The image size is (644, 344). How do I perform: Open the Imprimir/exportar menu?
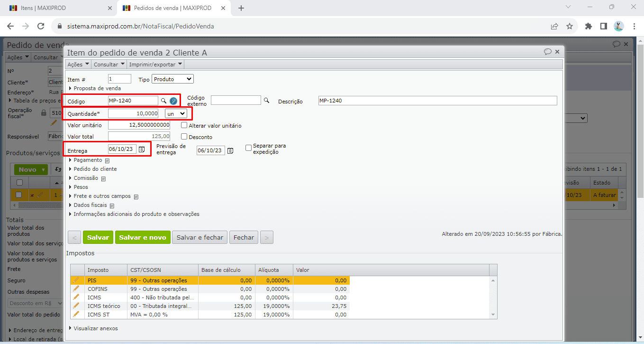pyautogui.click(x=156, y=65)
